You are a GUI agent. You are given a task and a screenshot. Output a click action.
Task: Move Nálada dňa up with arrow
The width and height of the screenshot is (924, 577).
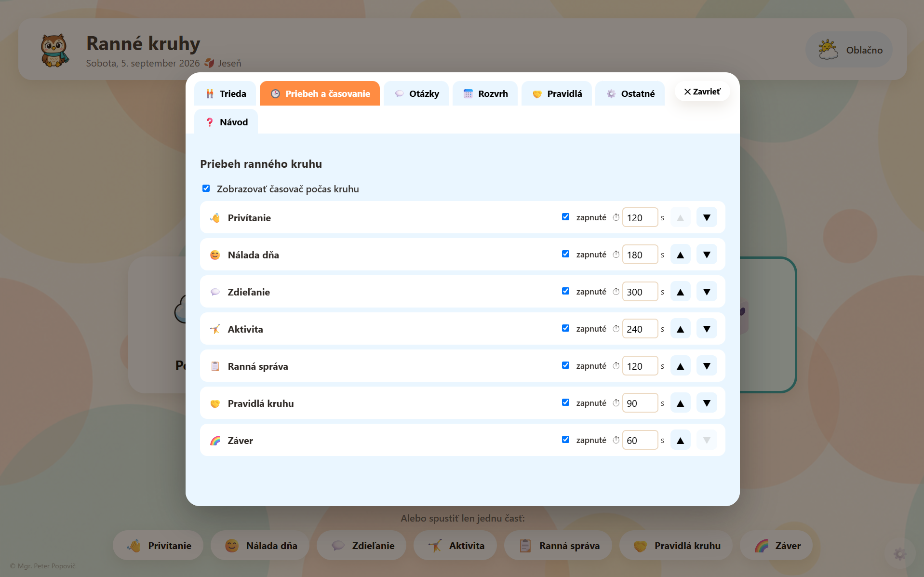coord(680,255)
